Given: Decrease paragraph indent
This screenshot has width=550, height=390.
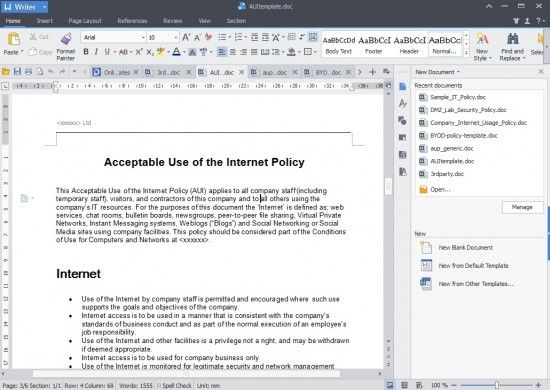Looking at the screenshot, I should coord(255,37).
